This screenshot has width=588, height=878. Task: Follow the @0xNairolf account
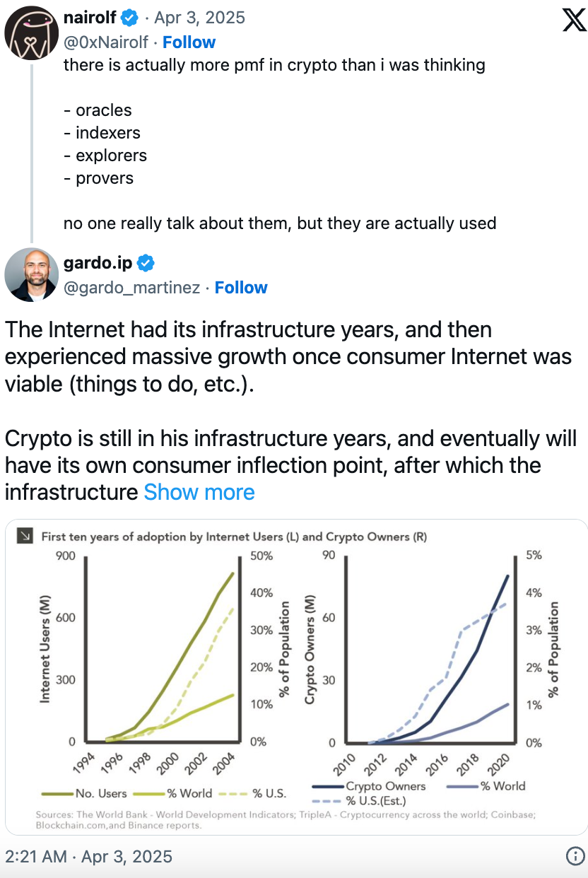189,42
